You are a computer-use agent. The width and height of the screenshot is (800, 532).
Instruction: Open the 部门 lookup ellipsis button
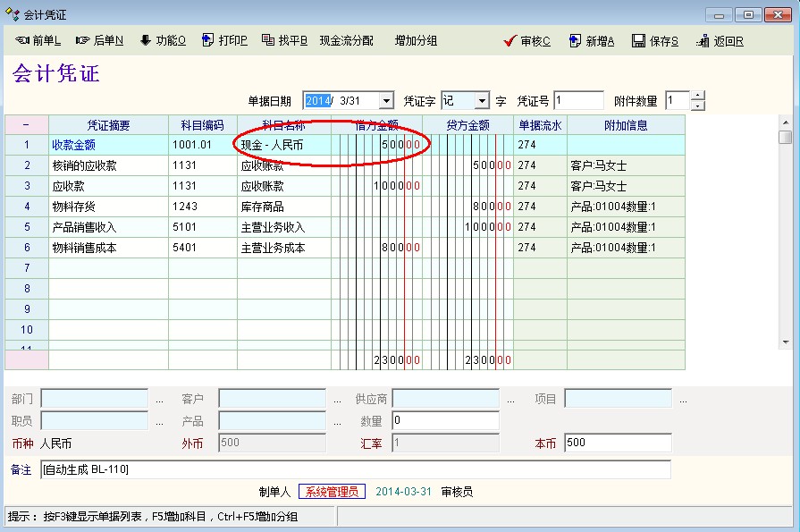[159, 400]
